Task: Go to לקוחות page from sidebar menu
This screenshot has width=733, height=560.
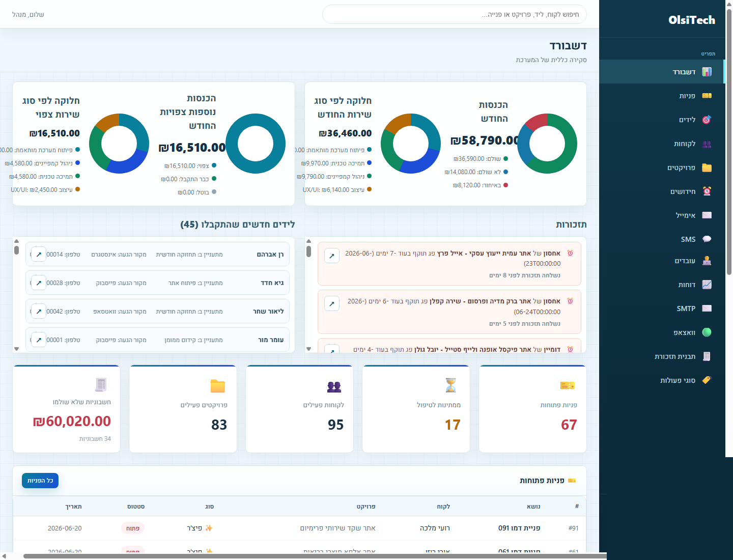Action: point(662,144)
